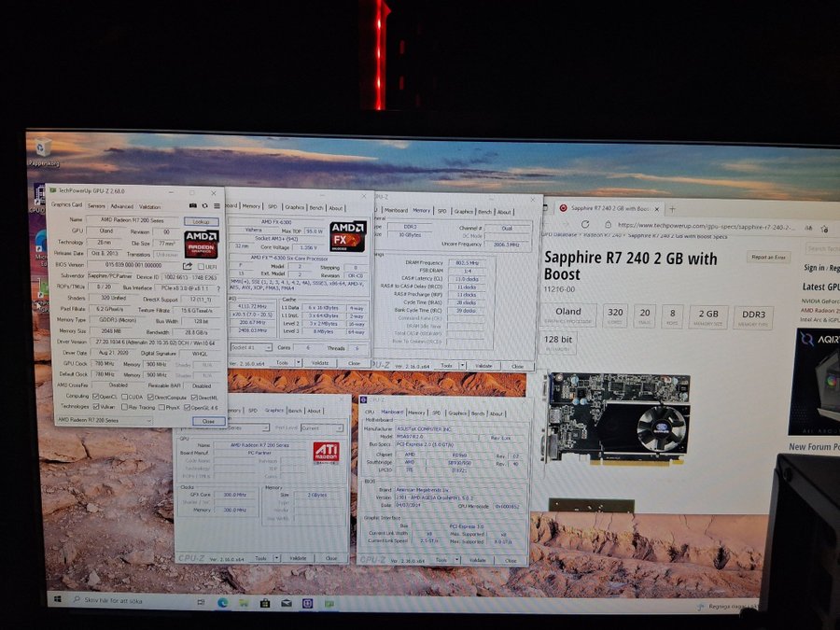The height and width of the screenshot is (630, 840).
Task: Click the AMD Radeon Graphics logo in GPU-Z
Action: click(x=202, y=244)
